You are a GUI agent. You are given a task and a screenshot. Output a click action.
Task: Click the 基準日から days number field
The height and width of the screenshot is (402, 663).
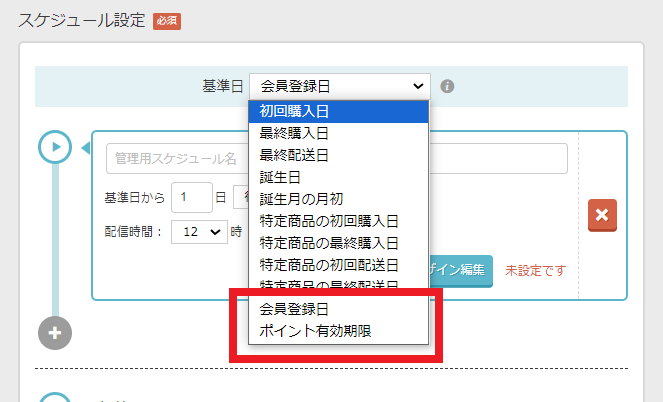click(191, 197)
